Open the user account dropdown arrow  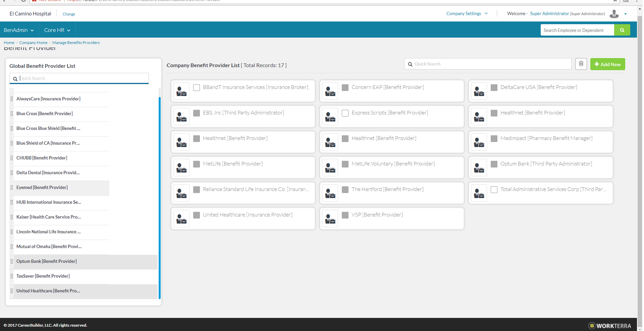(626, 14)
